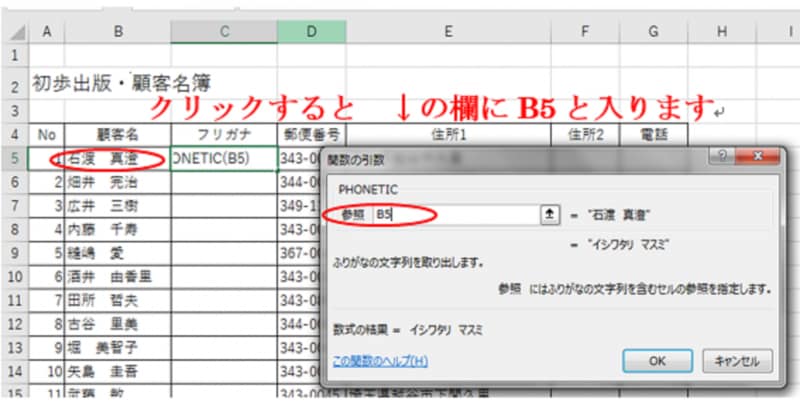Viewport: 800px width, 403px height.
Task: Click the title cell 初歩出版・顧客名簿
Action: point(121,84)
